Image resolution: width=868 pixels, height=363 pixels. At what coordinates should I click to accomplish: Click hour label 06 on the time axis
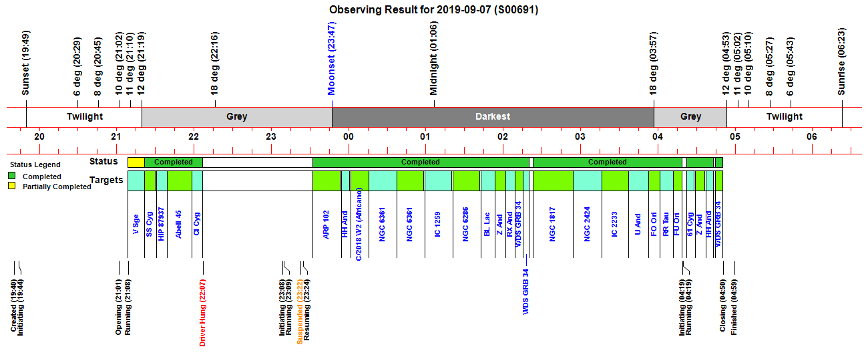pos(812,136)
